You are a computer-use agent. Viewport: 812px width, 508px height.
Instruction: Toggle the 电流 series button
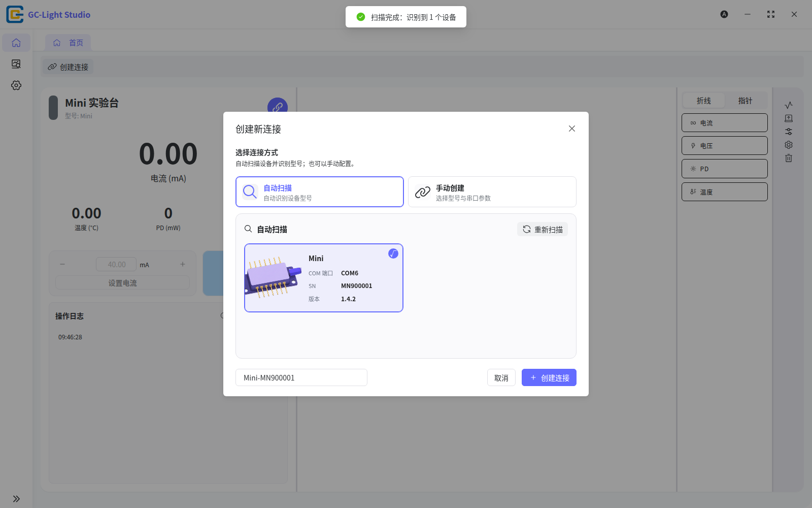coord(725,123)
